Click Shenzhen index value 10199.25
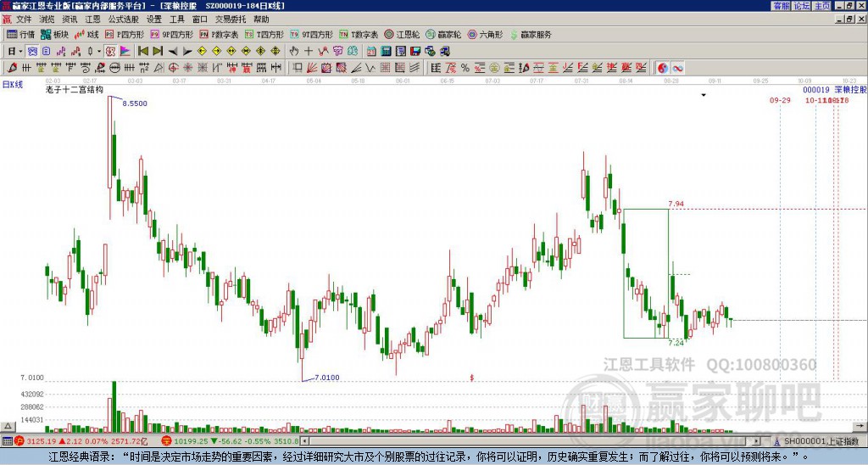The image size is (868, 465). tap(191, 441)
